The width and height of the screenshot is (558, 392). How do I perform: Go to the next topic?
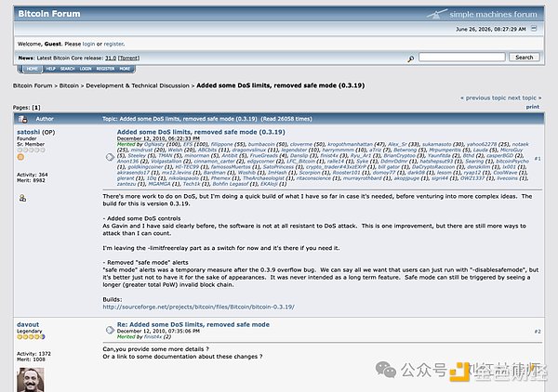[x=525, y=98]
